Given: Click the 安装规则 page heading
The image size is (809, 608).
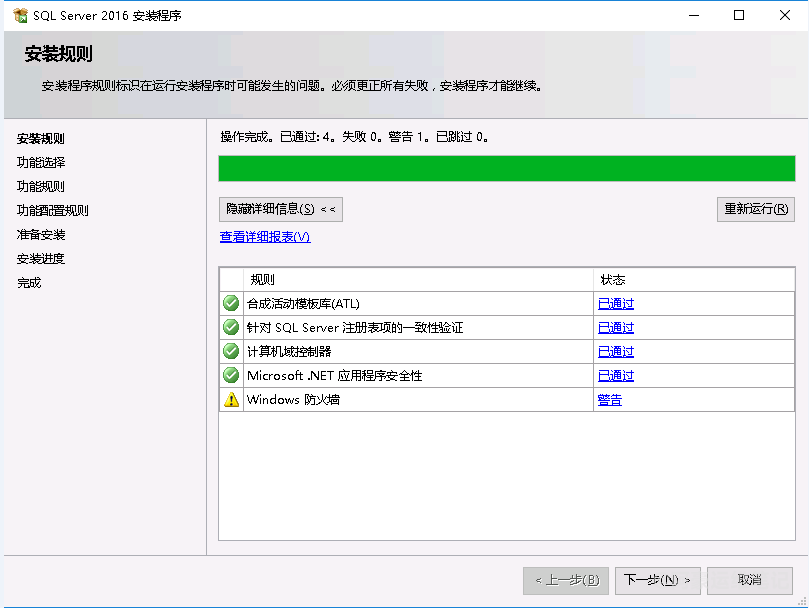Looking at the screenshot, I should point(58,54).
